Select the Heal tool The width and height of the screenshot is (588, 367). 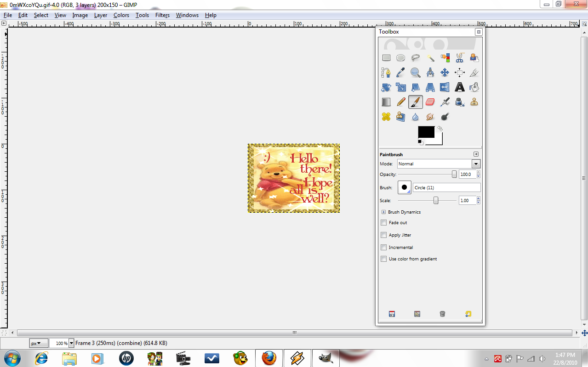[386, 117]
